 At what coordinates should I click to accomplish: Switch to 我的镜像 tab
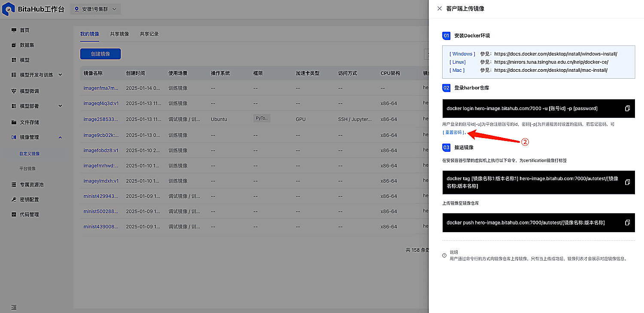90,34
